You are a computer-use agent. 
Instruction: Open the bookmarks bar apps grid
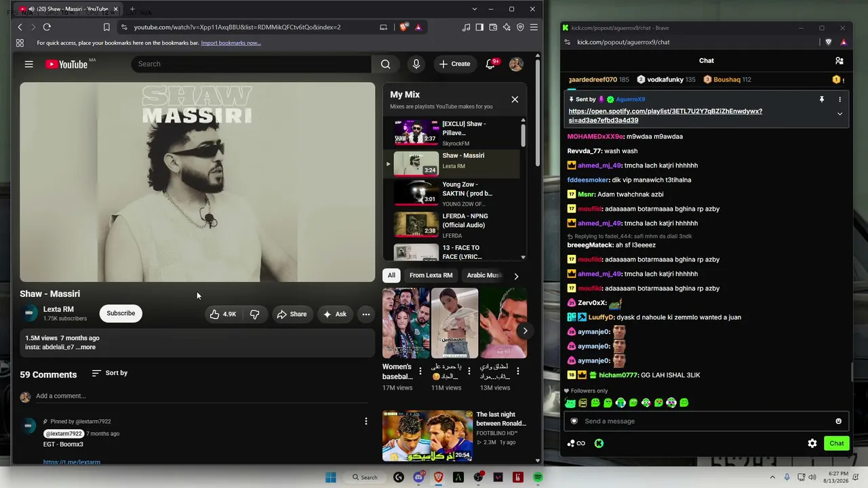point(20,43)
